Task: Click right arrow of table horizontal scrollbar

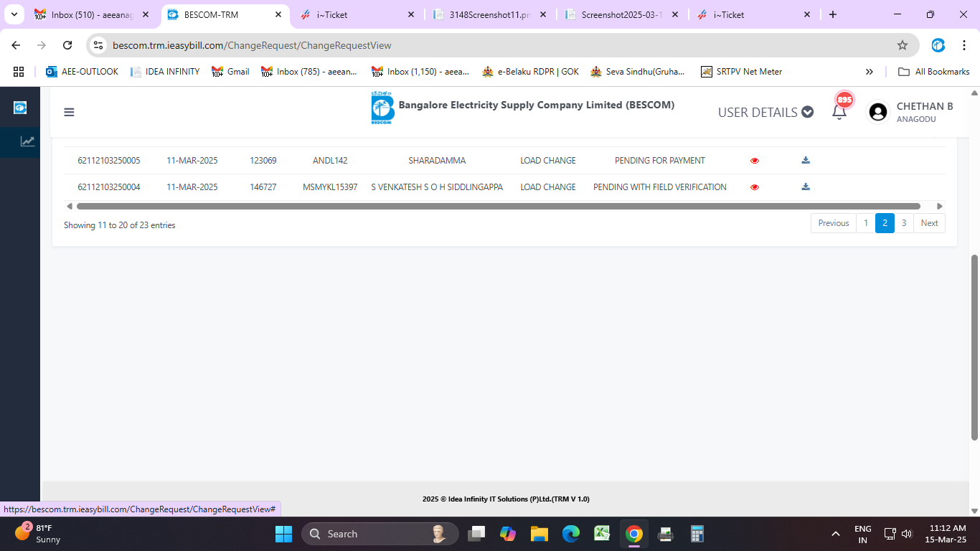Action: [x=939, y=206]
